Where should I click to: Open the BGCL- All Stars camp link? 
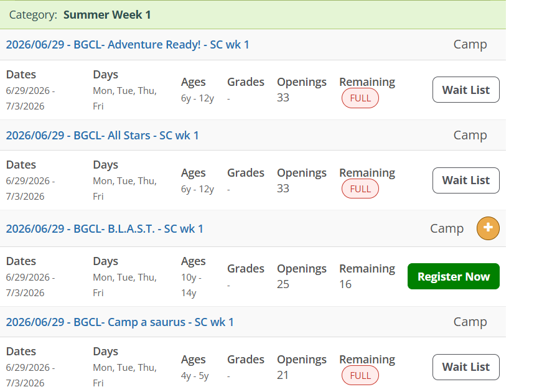pos(102,136)
